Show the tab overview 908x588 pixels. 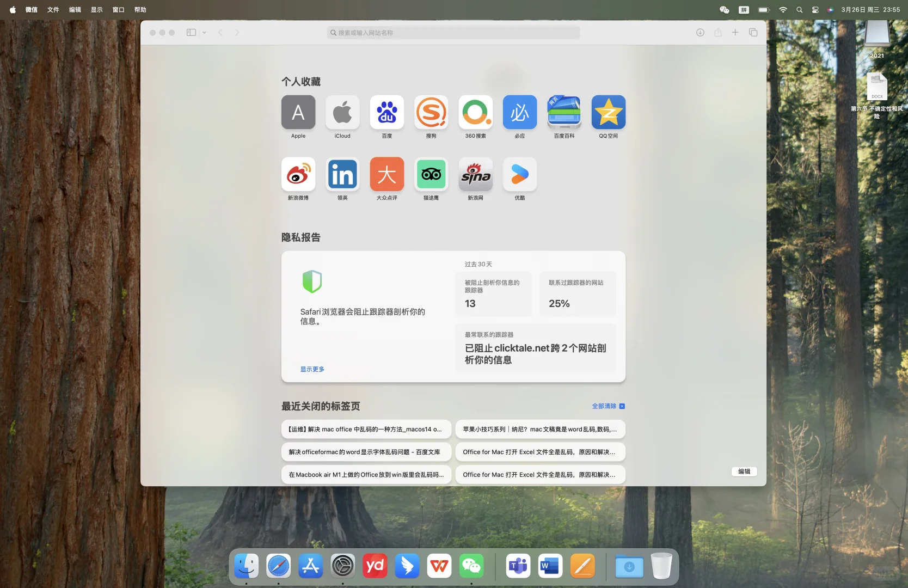[x=753, y=33]
